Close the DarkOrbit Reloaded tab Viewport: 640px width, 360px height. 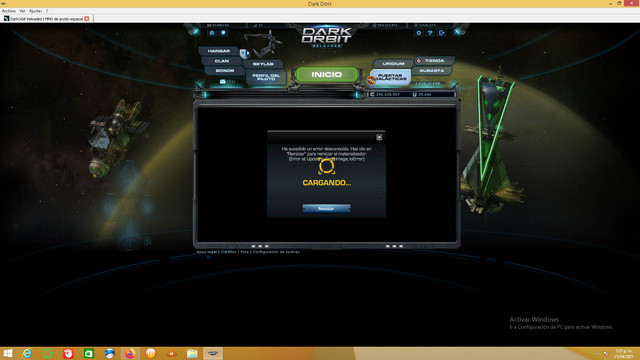click(x=87, y=19)
